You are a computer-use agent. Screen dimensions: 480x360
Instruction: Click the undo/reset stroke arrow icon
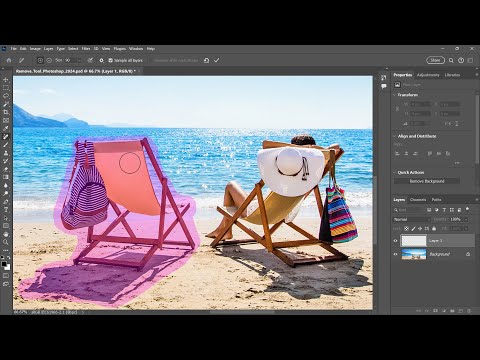206,60
